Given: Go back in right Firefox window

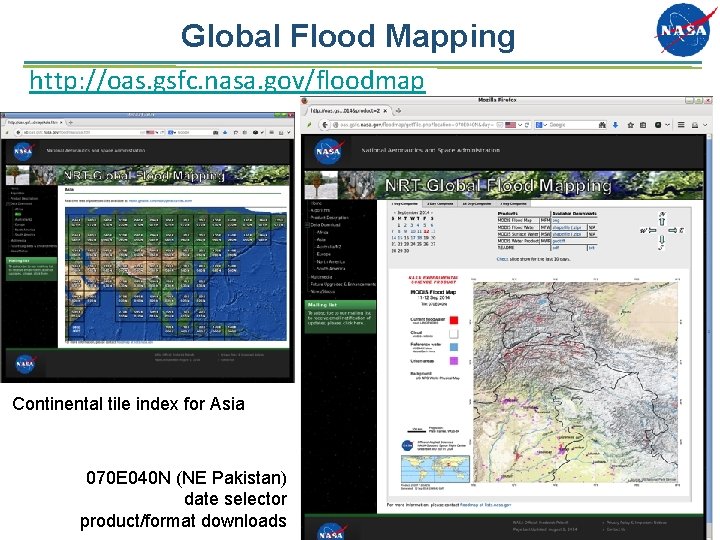Looking at the screenshot, I should pos(325,125).
